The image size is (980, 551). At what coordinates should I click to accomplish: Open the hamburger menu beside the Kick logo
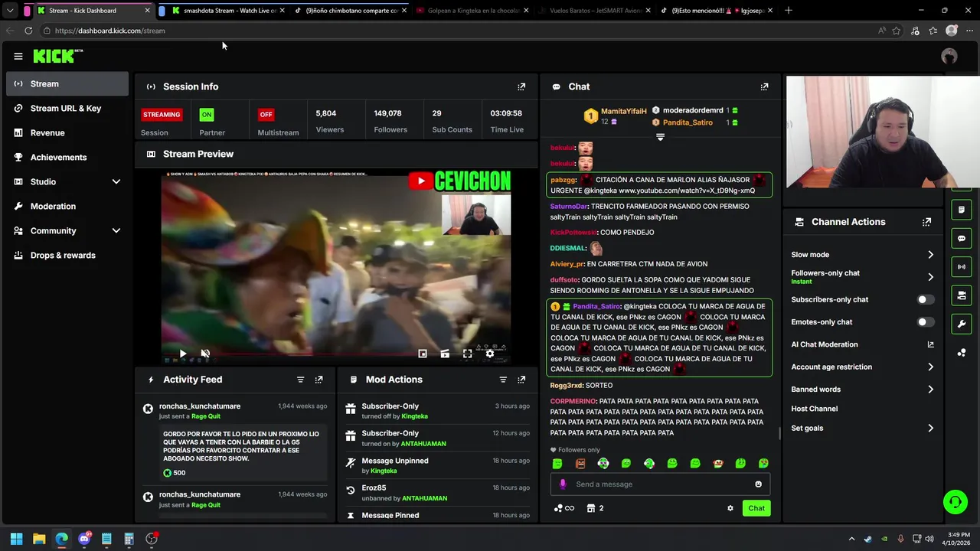(18, 56)
